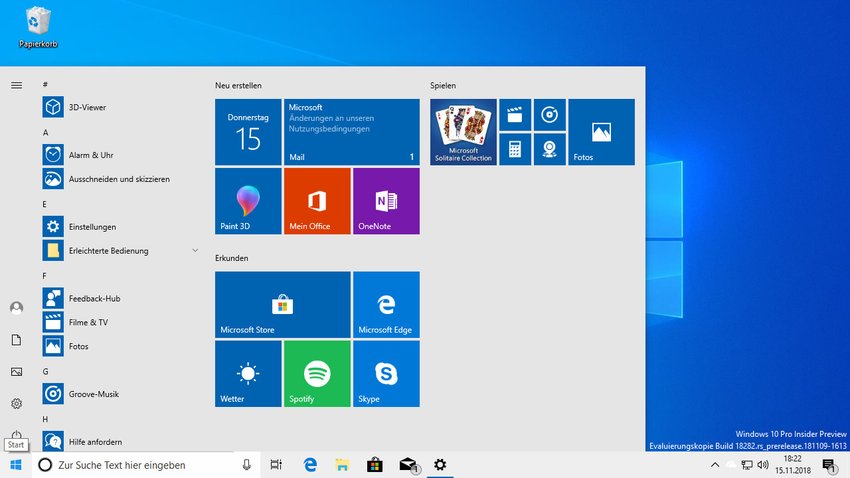Open Edge from the taskbar

310,464
